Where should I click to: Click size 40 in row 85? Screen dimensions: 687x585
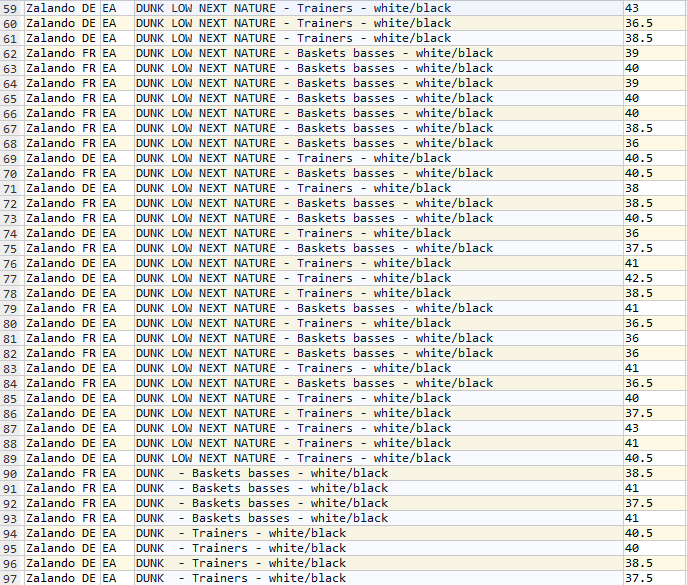655,398
